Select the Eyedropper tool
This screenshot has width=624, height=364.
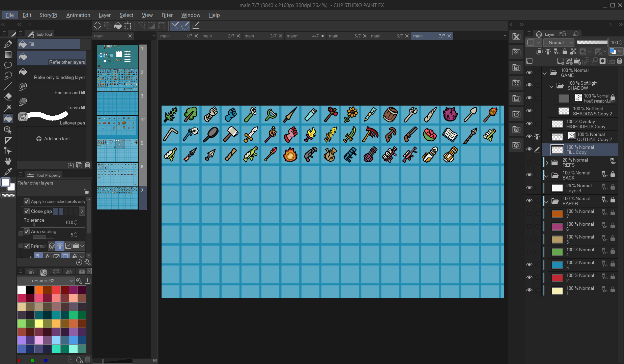tap(8, 171)
